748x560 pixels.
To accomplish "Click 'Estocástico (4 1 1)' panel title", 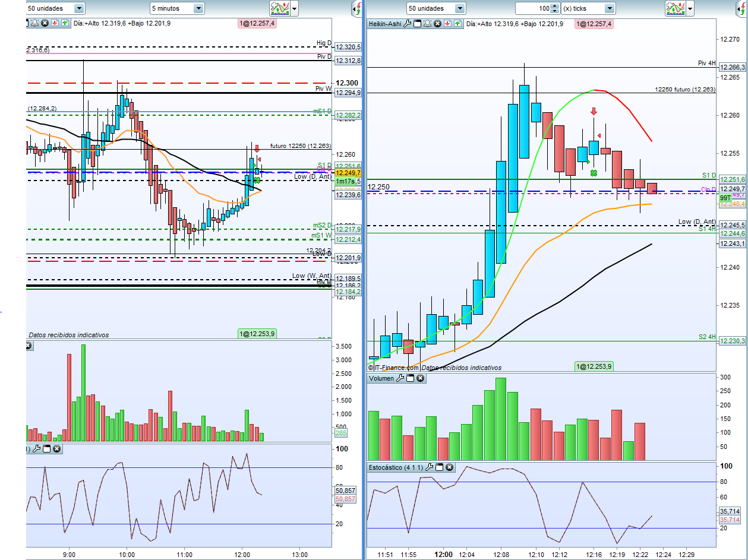I will coord(396,467).
